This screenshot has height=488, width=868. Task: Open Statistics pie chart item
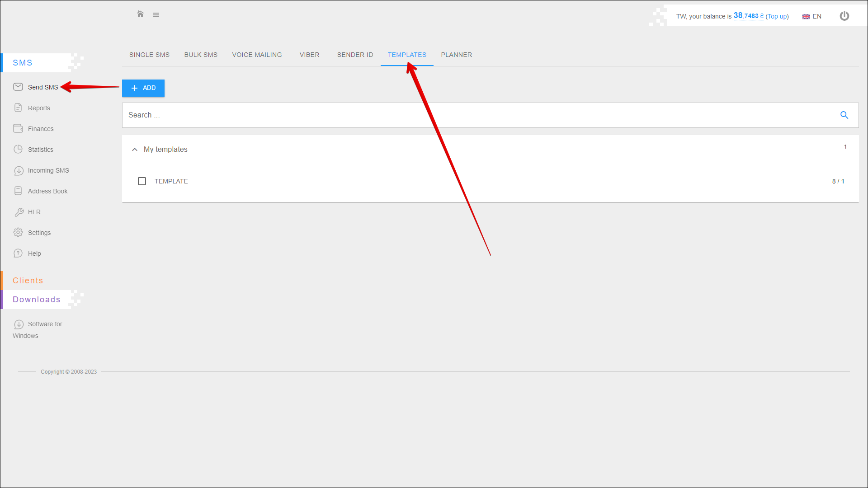pos(40,150)
